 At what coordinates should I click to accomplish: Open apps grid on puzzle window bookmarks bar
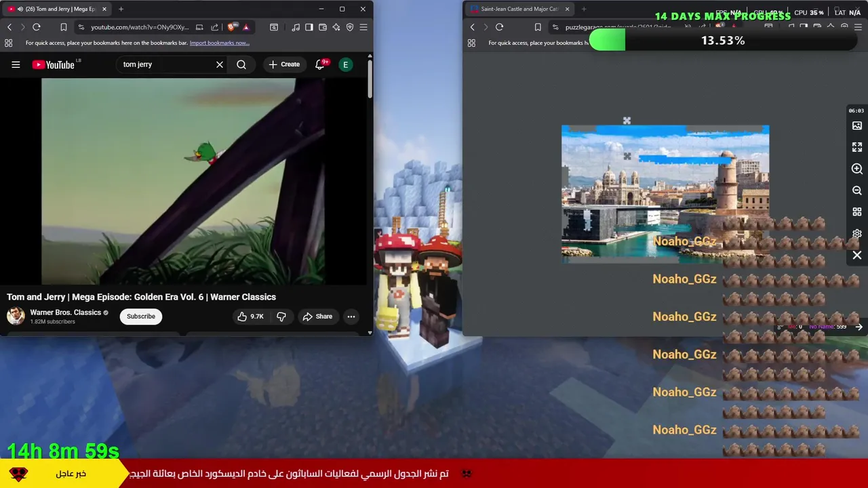471,43
